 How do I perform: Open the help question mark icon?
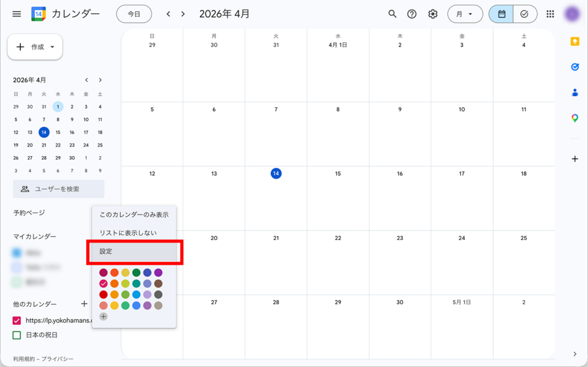(412, 14)
